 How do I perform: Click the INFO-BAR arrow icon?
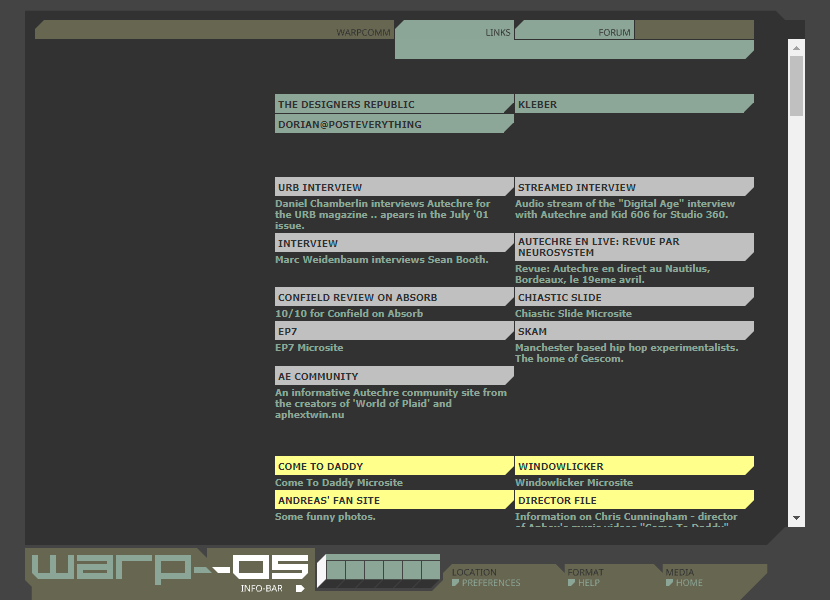tap(300, 588)
